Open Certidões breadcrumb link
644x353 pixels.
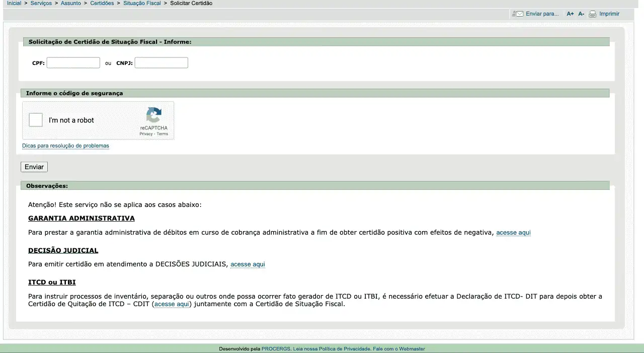(102, 3)
